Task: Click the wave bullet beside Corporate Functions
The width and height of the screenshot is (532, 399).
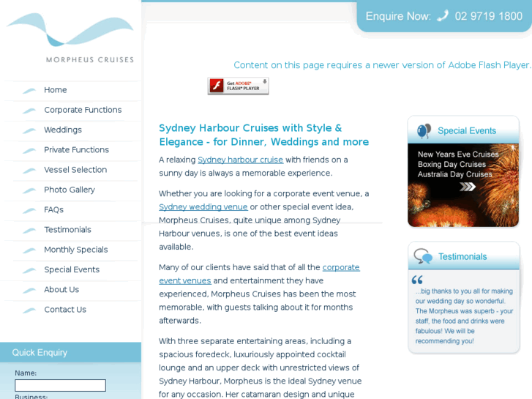Action: point(29,111)
